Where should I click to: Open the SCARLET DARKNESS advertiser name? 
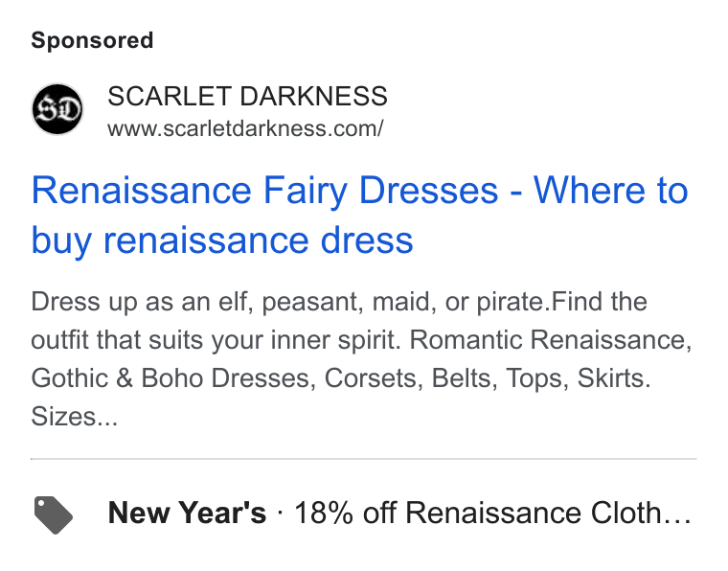click(247, 96)
